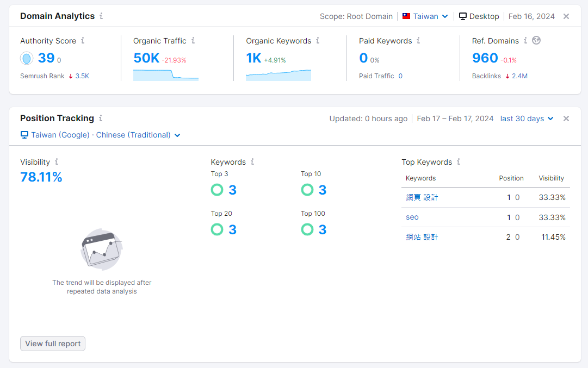Click the Authority Score info icon
The image size is (588, 368).
point(83,41)
